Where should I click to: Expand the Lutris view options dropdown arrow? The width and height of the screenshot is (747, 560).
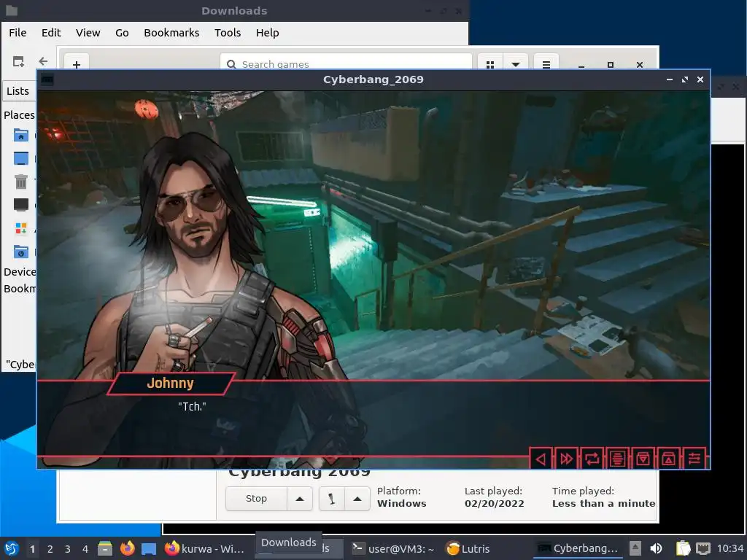[516, 63]
